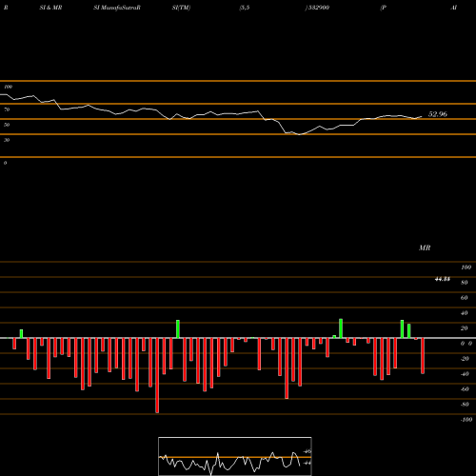The width and height of the screenshot is (476, 476).
Task: Click the last red histogram bar
Action: point(423,356)
